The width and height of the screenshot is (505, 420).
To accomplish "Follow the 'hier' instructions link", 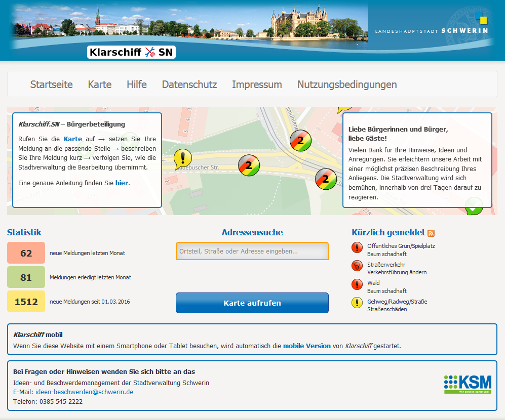I will coord(122,183).
